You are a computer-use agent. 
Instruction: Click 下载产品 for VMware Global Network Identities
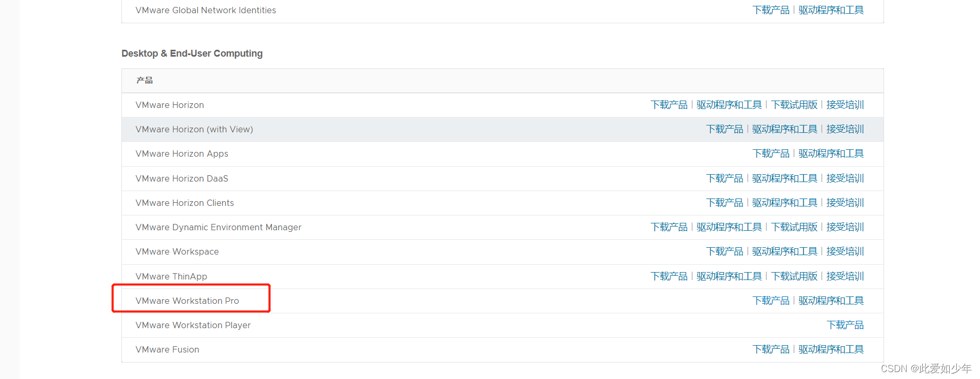tap(771, 10)
